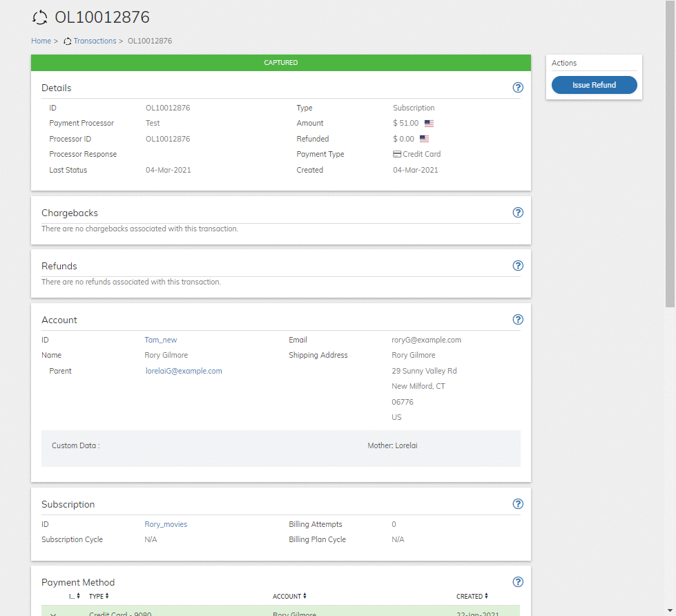The width and height of the screenshot is (676, 616).
Task: Sort payment methods by CREATED column
Action: [x=472, y=596]
